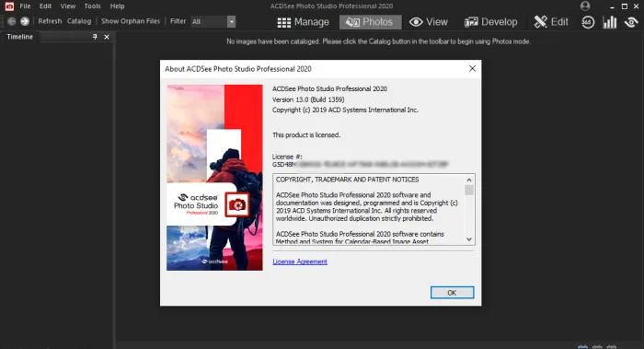The image size is (644, 349).
Task: Click the eye message center icon
Action: click(631, 22)
